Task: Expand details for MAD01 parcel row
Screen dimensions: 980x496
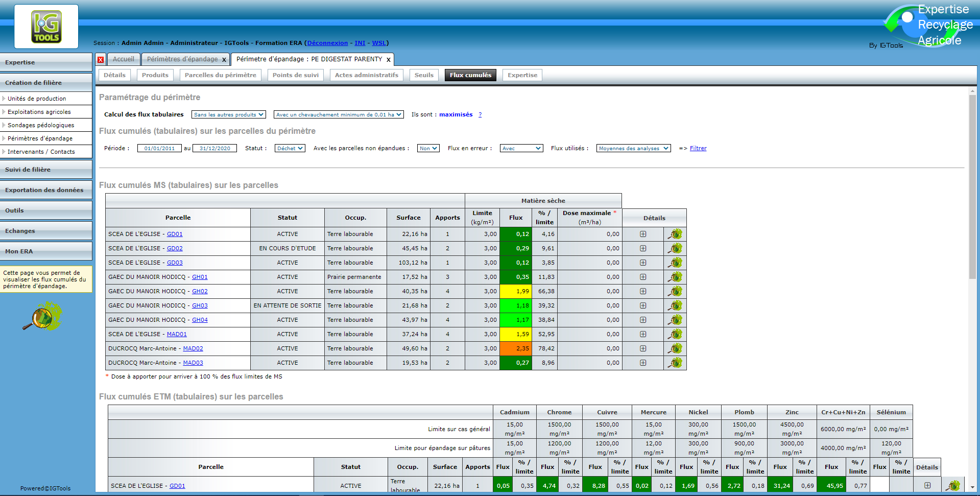Action: pos(643,334)
